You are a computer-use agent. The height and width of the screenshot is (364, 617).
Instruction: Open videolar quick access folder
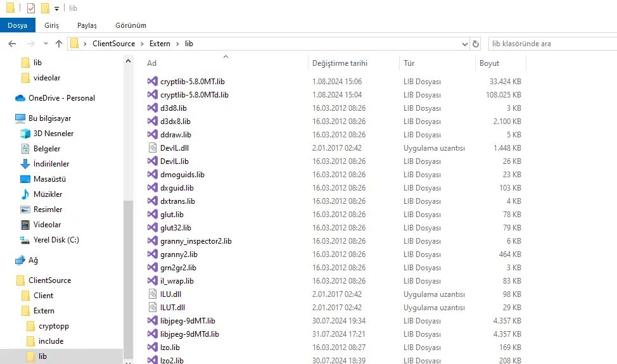46,78
